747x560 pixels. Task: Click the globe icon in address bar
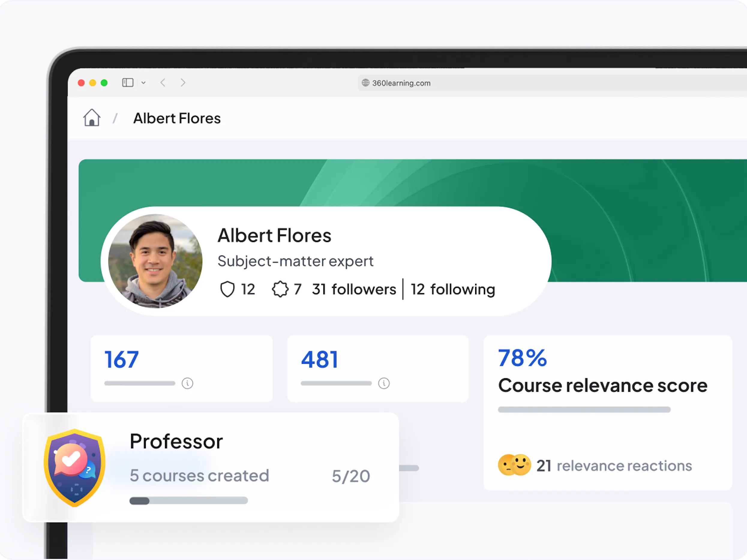(365, 83)
